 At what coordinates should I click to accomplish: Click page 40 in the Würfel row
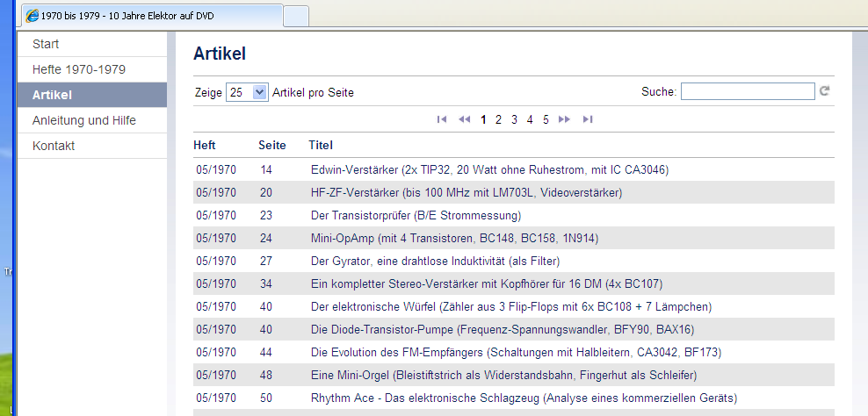[x=266, y=306]
